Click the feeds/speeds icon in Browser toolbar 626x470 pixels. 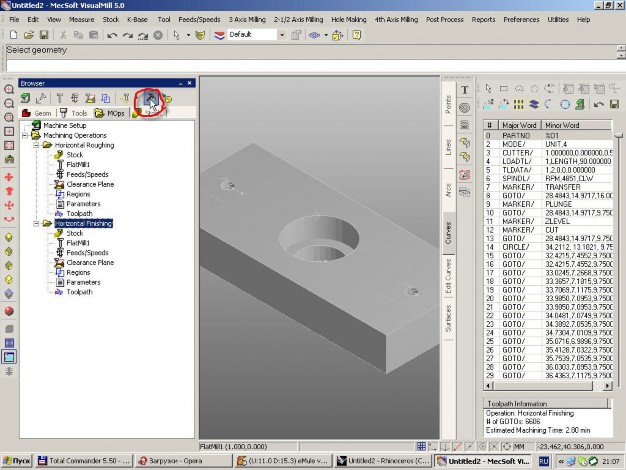(75, 98)
